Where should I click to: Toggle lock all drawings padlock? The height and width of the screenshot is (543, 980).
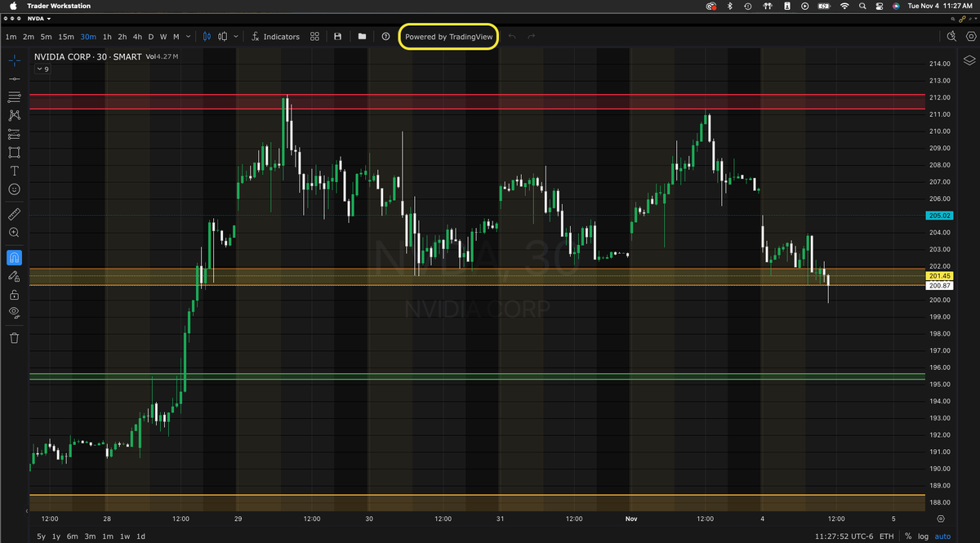[14, 295]
